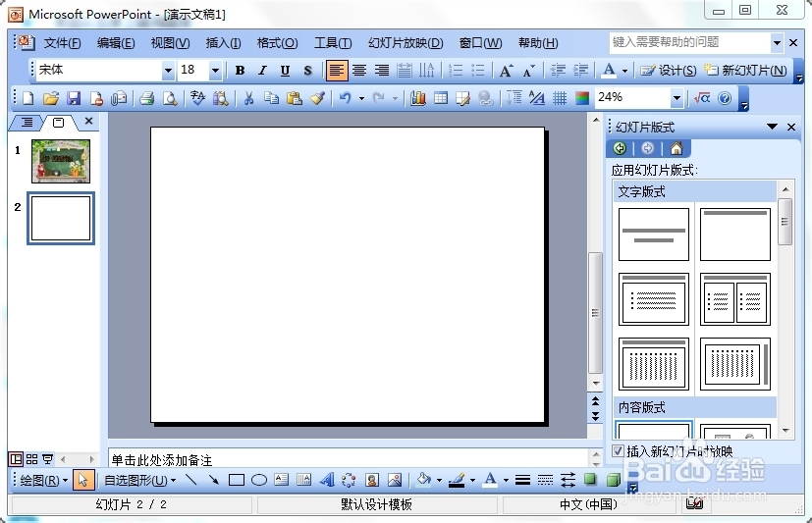Select the Line drawing tool
This screenshot has height=523, width=812.
click(x=191, y=480)
